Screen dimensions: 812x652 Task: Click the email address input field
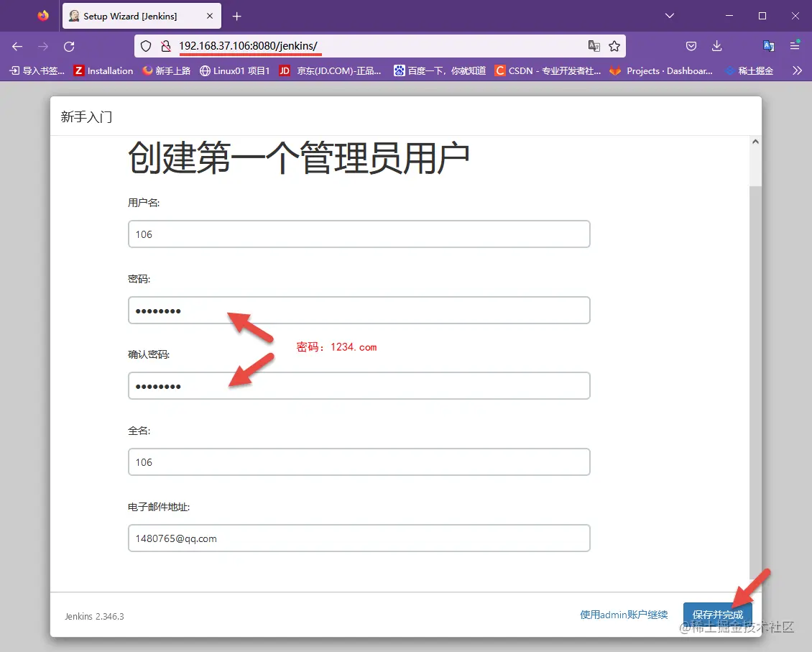click(x=359, y=538)
